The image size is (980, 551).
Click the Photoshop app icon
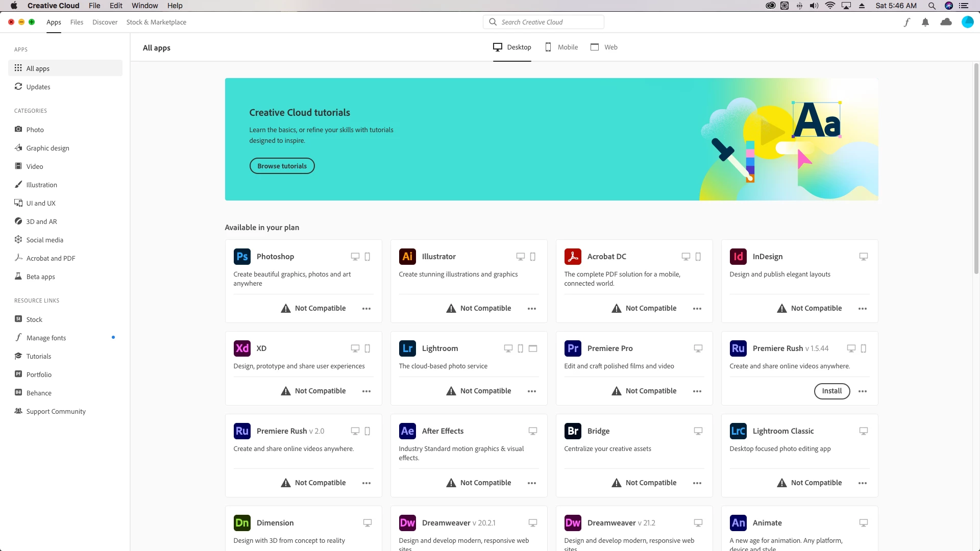(x=242, y=257)
